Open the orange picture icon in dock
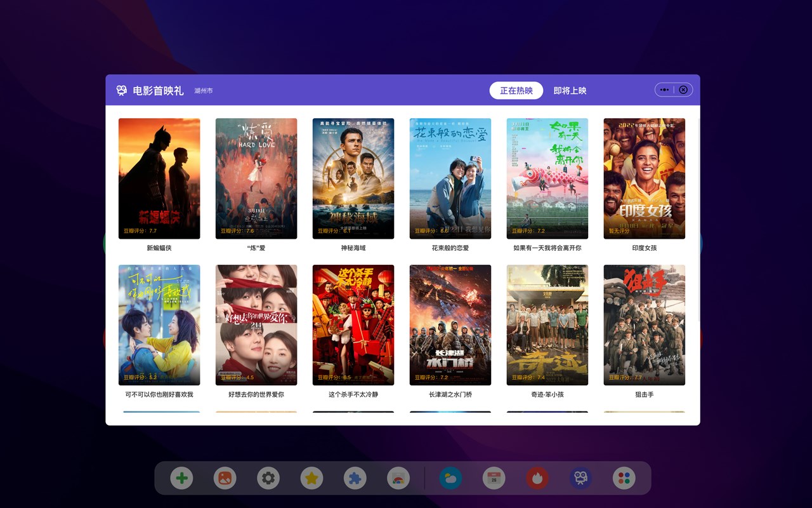Image resolution: width=812 pixels, height=508 pixels. click(225, 478)
